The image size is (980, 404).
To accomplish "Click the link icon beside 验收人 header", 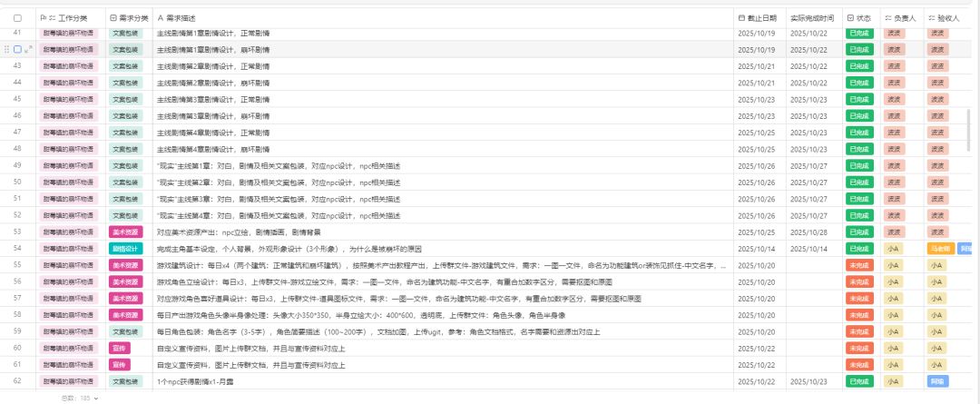I will (x=932, y=19).
